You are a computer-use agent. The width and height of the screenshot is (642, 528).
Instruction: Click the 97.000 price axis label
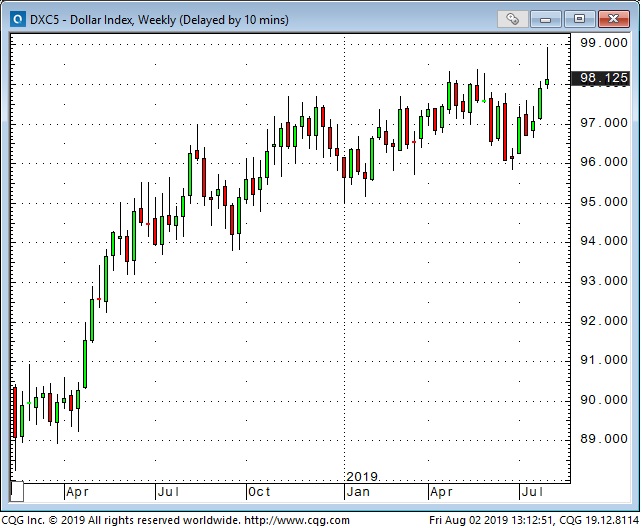click(604, 122)
